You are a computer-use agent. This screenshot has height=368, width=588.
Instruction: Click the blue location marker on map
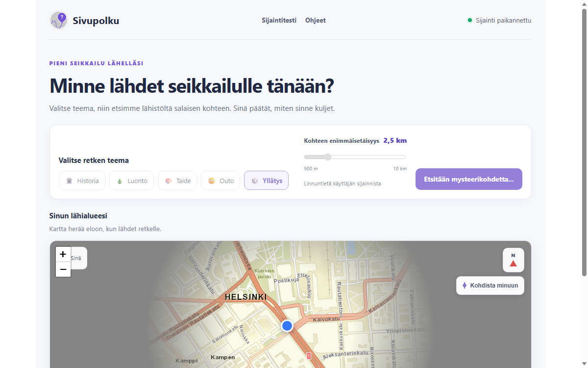pos(287,326)
